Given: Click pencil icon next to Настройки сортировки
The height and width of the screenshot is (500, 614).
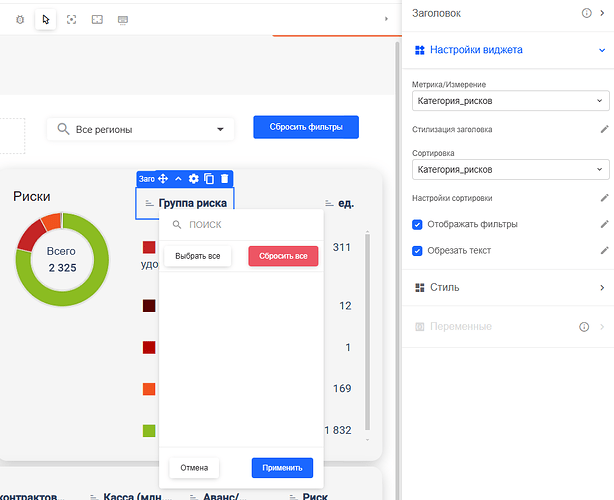Looking at the screenshot, I should 603,198.
